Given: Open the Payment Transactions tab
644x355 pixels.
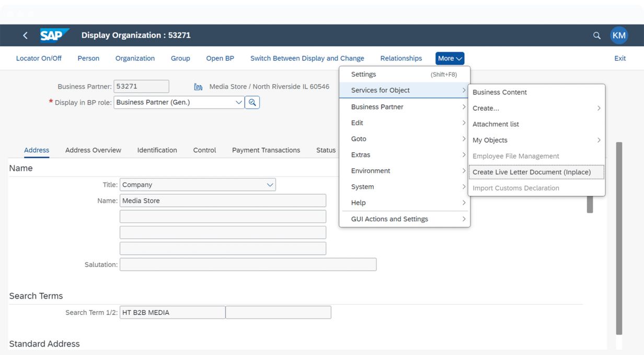Looking at the screenshot, I should pyautogui.click(x=266, y=150).
